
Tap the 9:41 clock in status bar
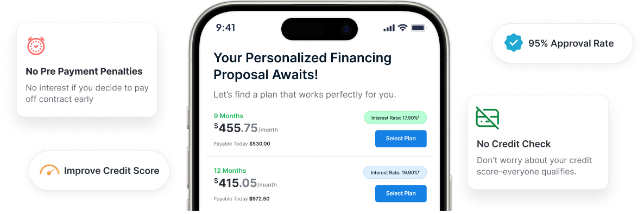tap(225, 28)
